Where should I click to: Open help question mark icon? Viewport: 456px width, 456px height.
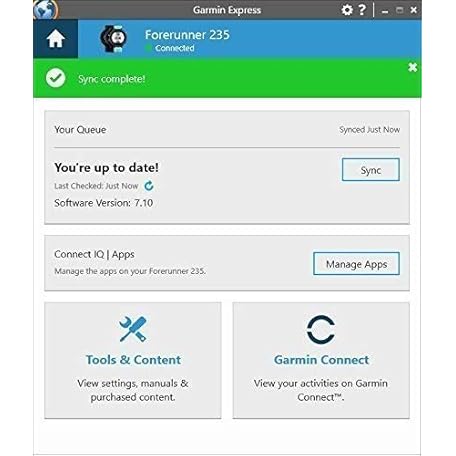coord(362,9)
